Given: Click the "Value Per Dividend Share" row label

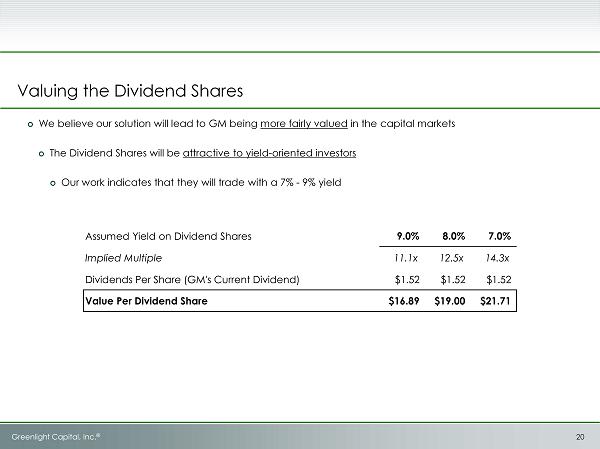Looking at the screenshot, I should (146, 300).
